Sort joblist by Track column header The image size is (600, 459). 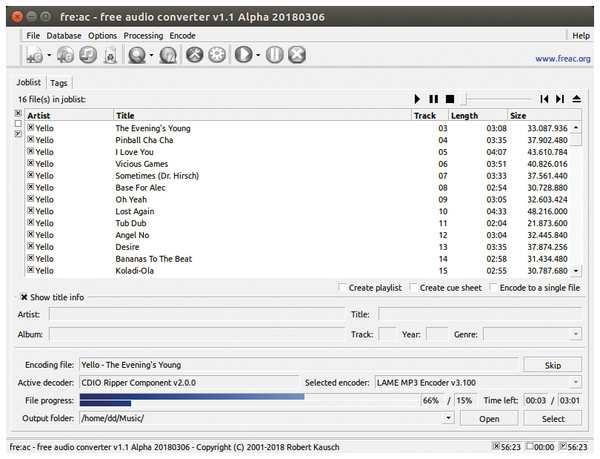[x=430, y=116]
